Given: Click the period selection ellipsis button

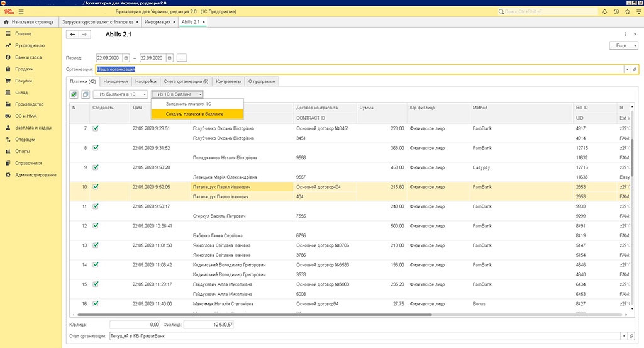Looking at the screenshot, I should 182,57.
